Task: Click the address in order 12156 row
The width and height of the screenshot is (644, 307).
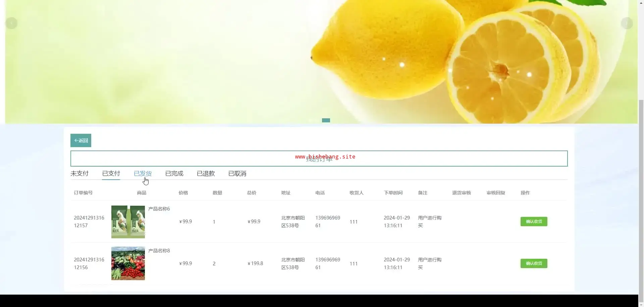Action: 293,263
